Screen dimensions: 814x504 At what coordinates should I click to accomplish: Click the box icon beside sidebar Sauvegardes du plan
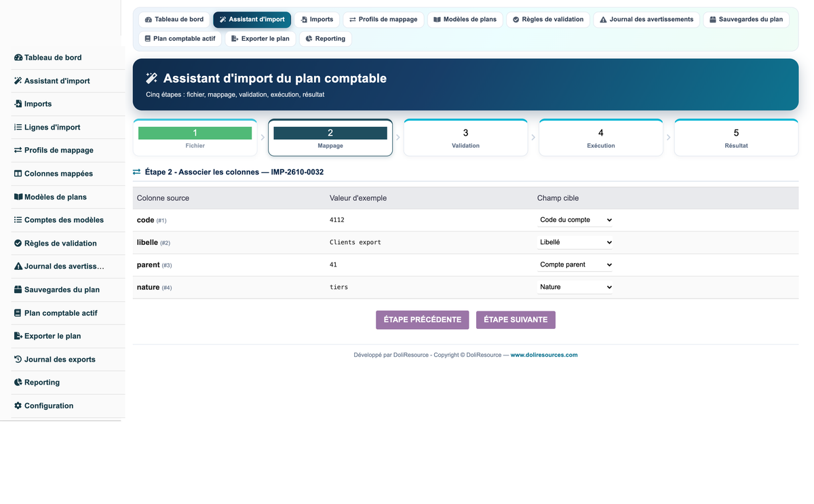pos(18,290)
